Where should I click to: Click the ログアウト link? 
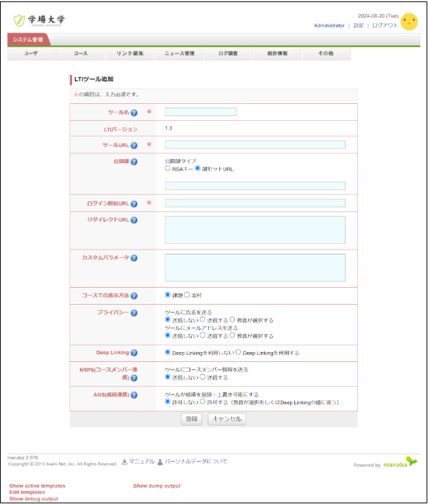[x=385, y=25]
